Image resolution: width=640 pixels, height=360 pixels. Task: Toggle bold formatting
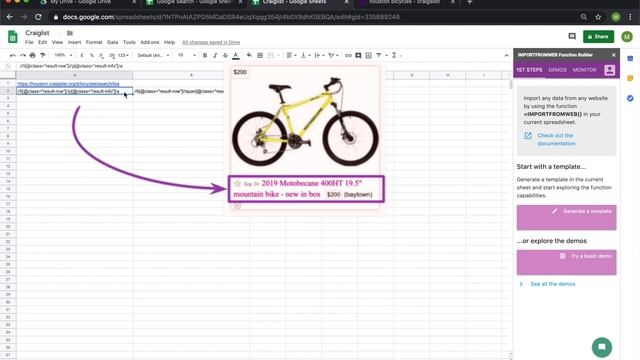click(x=205, y=55)
